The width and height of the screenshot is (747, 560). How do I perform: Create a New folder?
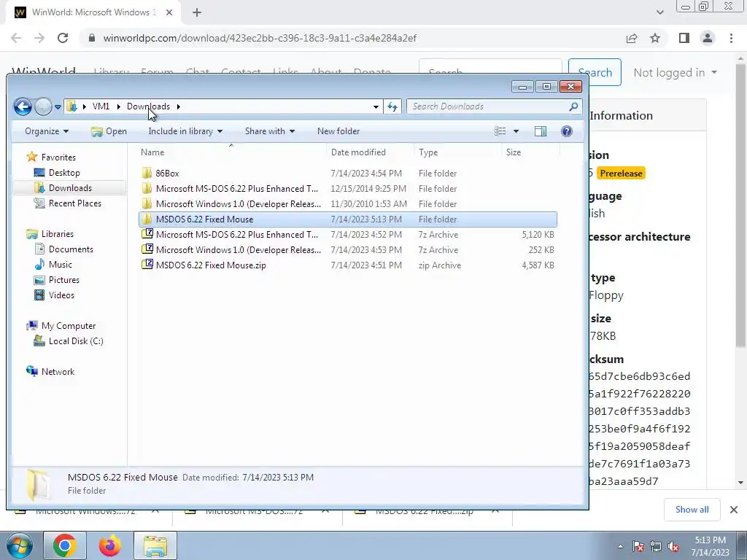pos(338,131)
